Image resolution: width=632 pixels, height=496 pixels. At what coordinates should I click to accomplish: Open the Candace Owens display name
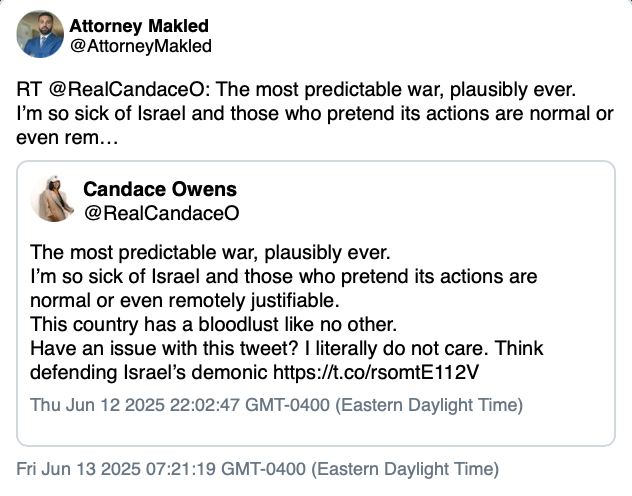160,190
